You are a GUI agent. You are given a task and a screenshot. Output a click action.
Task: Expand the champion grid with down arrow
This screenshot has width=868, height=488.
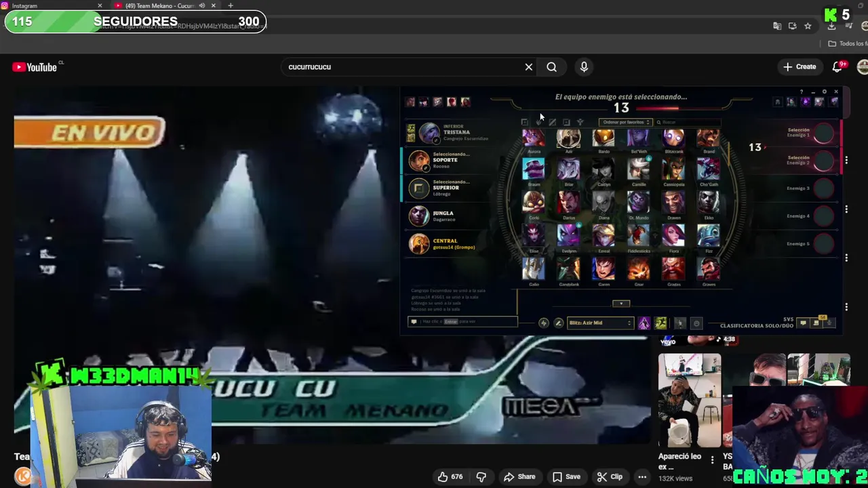(621, 304)
